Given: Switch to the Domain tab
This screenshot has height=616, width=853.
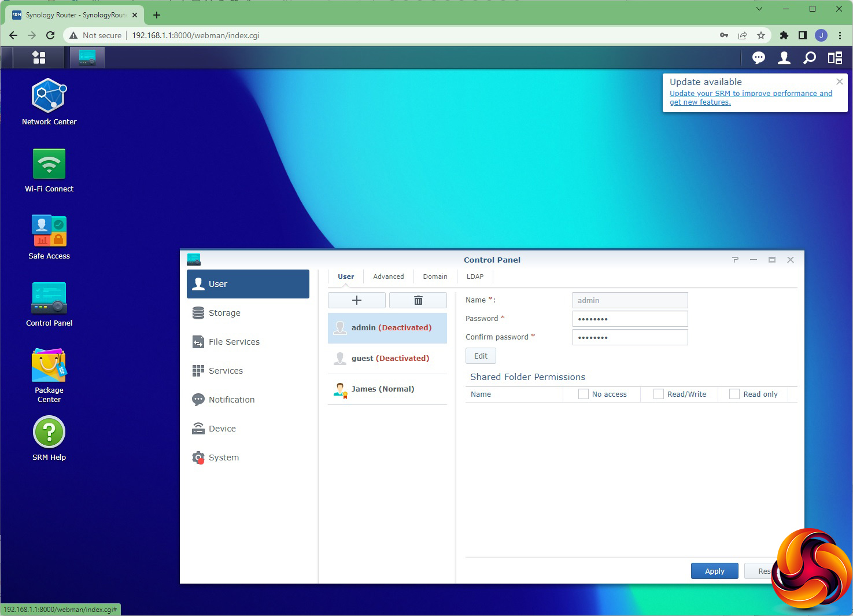Looking at the screenshot, I should 435,276.
